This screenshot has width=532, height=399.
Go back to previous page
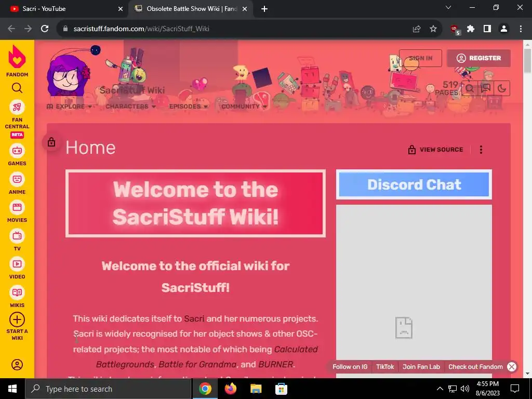tap(11, 29)
